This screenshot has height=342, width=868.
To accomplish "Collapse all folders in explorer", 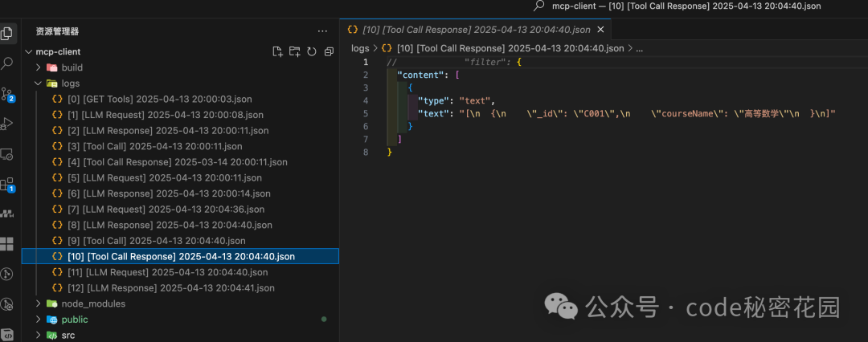I will tap(329, 51).
